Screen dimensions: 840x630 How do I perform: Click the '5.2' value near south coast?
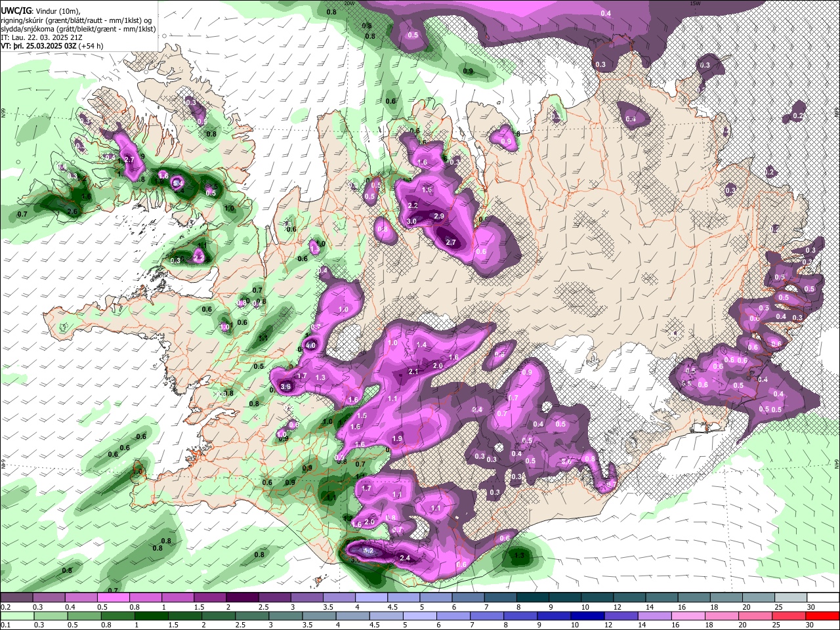pyautogui.click(x=367, y=551)
